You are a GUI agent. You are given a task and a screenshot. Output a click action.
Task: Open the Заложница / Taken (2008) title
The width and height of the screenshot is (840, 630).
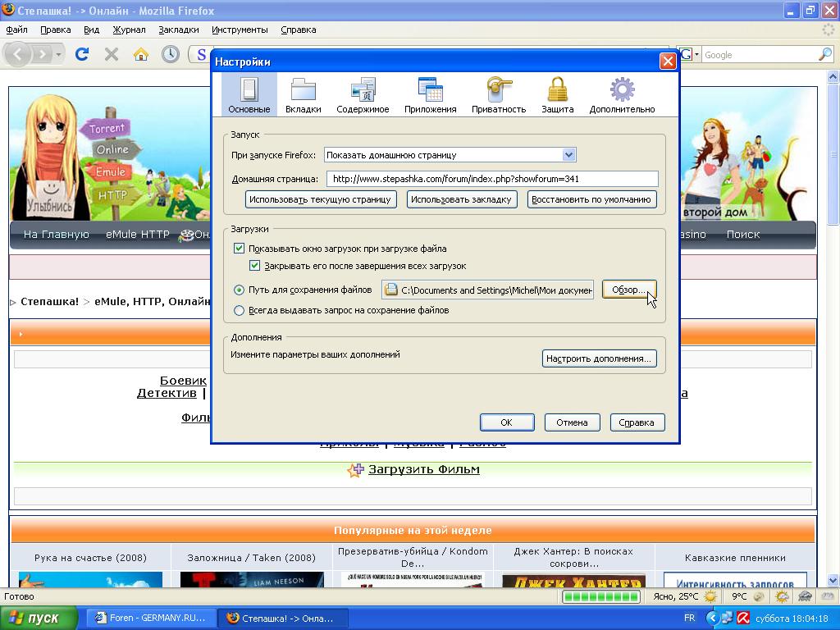click(x=252, y=558)
